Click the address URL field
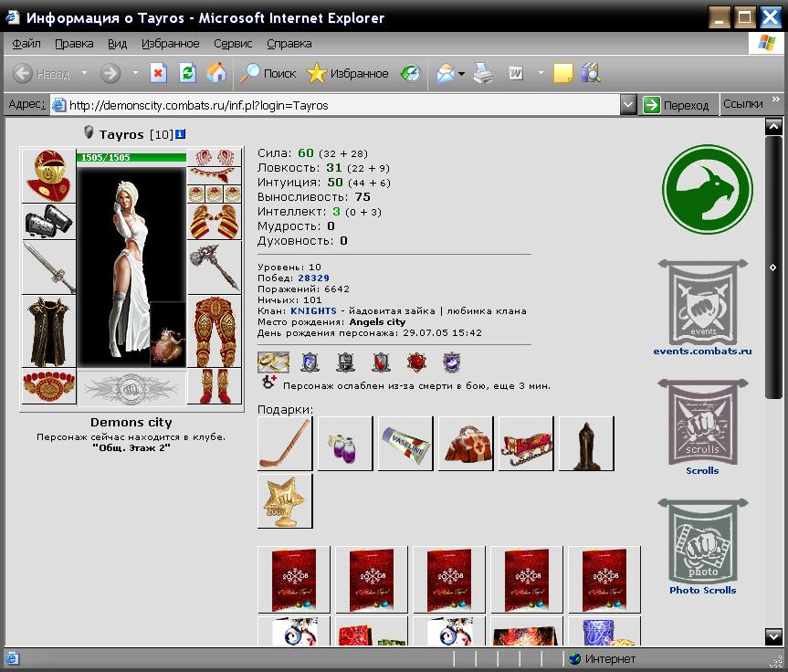 click(336, 105)
